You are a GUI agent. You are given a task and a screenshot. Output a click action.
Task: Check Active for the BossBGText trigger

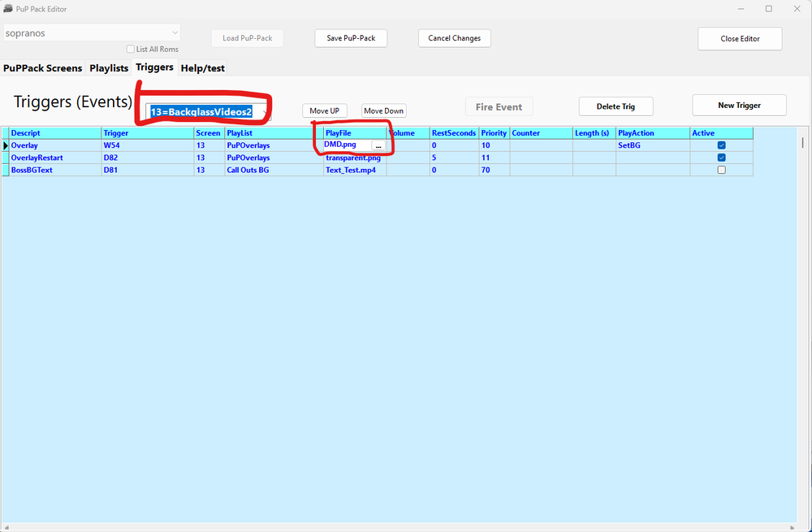click(721, 170)
